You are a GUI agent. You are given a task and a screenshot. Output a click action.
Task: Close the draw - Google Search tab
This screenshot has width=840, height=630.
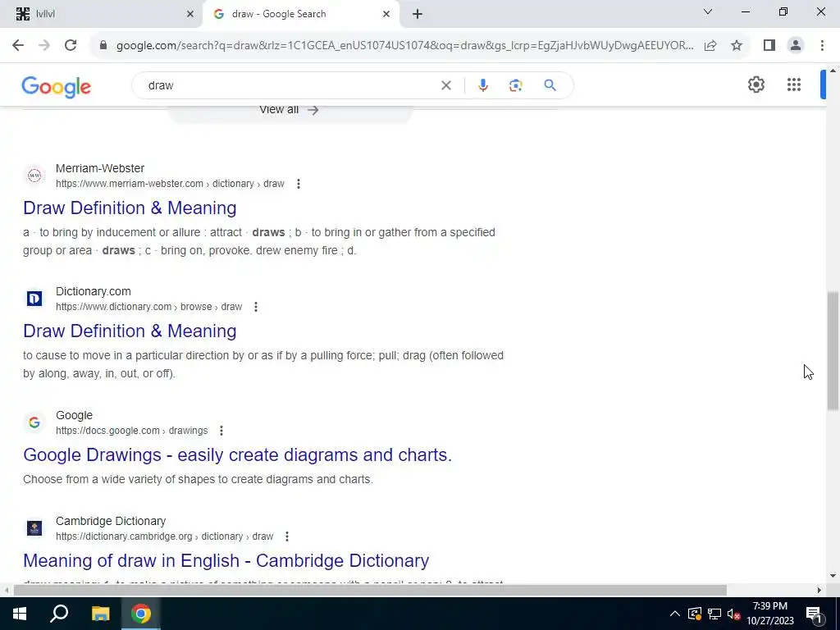[x=386, y=14]
